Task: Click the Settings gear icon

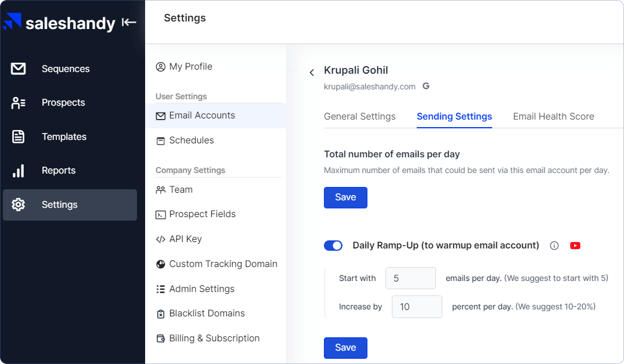Action: pyautogui.click(x=19, y=204)
